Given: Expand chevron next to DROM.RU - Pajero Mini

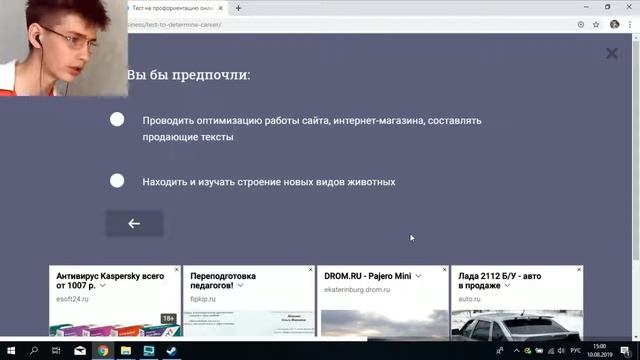Looking at the screenshot, I should [418, 276].
